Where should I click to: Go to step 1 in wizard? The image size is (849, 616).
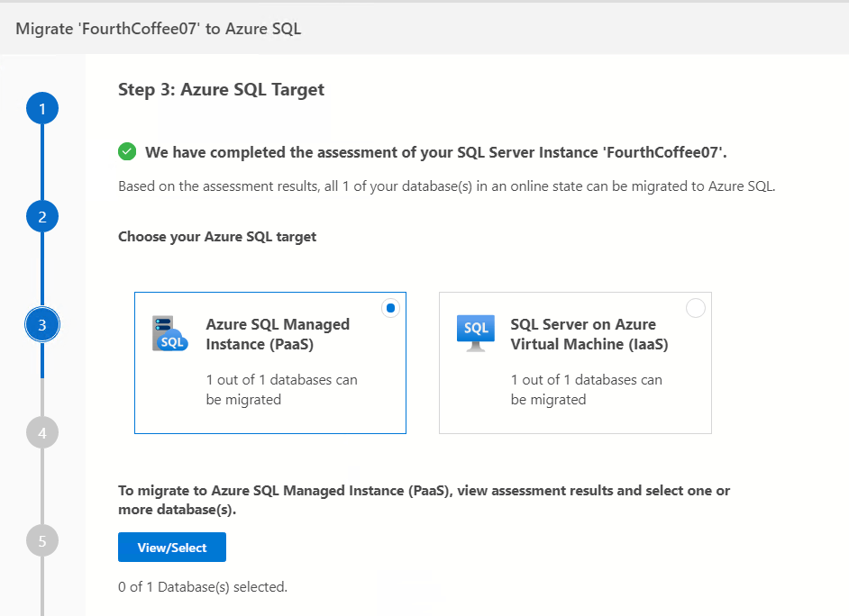[42, 109]
